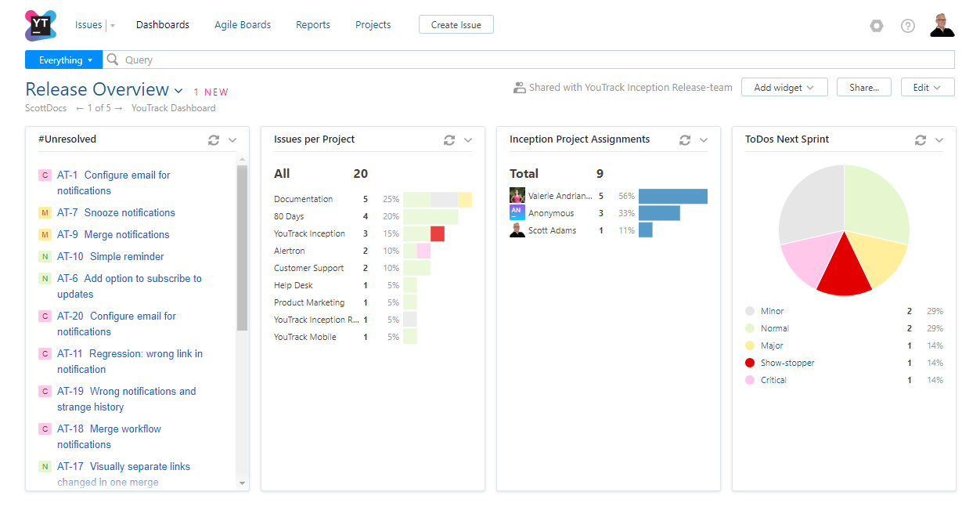This screenshot has height=510, width=980.
Task: Open the user profile avatar
Action: click(x=942, y=25)
